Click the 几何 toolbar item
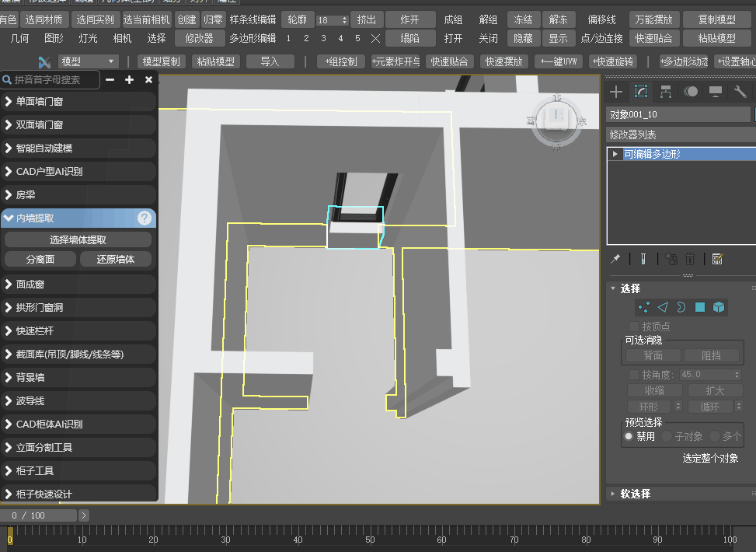This screenshot has width=756, height=552. pyautogui.click(x=19, y=38)
